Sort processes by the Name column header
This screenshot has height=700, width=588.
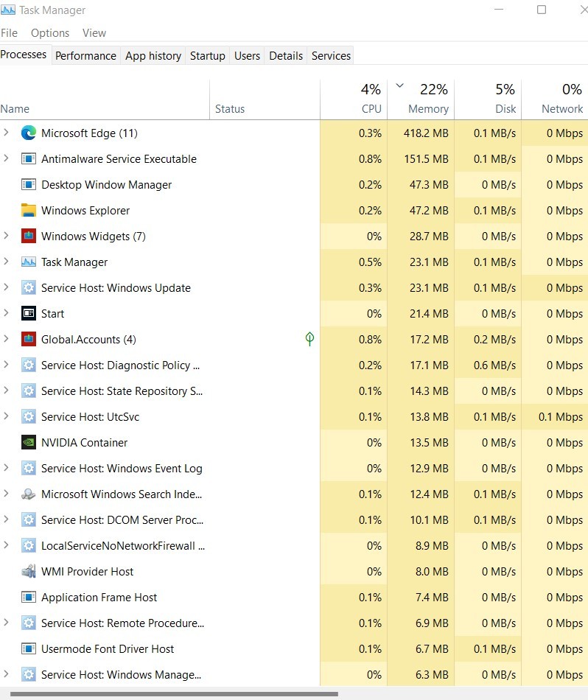tap(105, 100)
